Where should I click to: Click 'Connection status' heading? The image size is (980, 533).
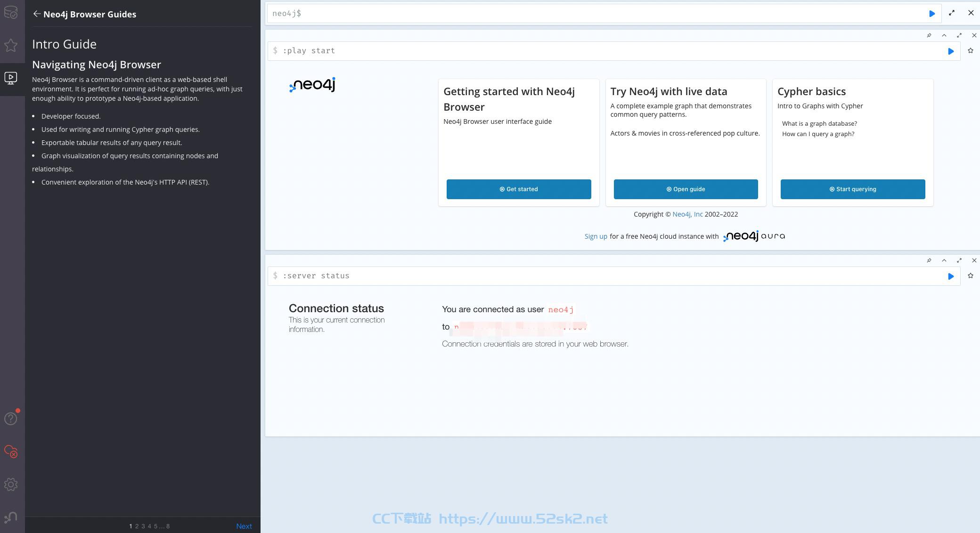tap(336, 308)
